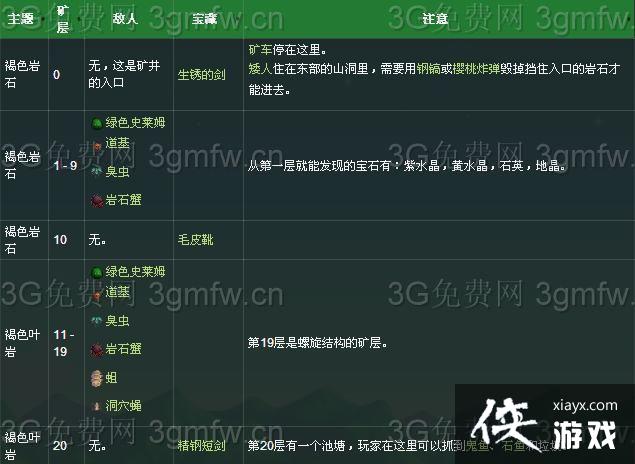This screenshot has height=464, width=635.
Task: Click the note 第19层是螺旋结构的矿层
Action: pos(318,343)
